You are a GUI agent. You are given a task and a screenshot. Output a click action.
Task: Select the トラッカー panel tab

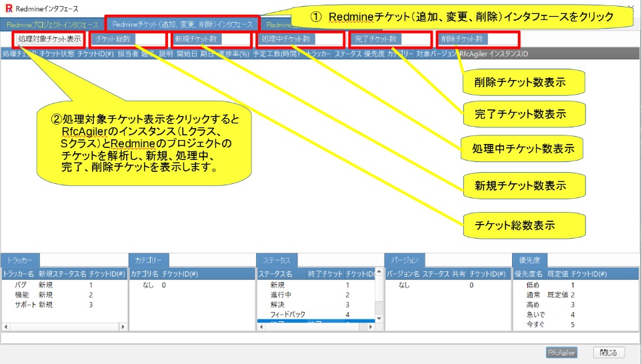click(20, 260)
